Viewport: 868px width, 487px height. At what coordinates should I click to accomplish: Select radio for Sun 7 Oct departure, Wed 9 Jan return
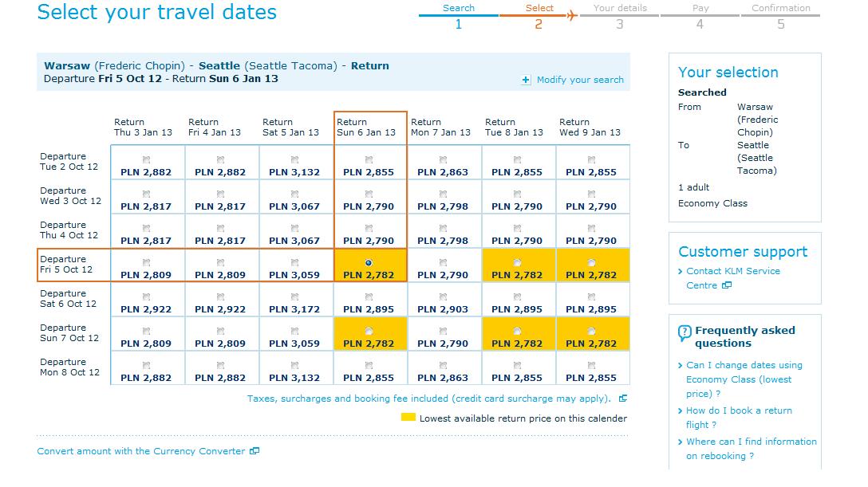(x=591, y=331)
